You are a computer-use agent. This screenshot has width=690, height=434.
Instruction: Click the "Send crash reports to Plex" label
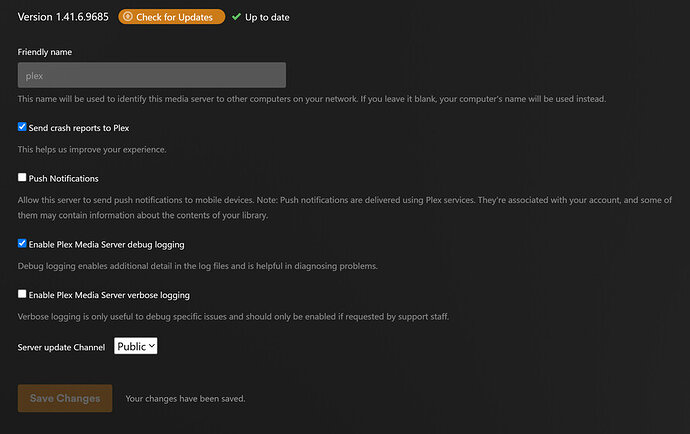coord(80,128)
